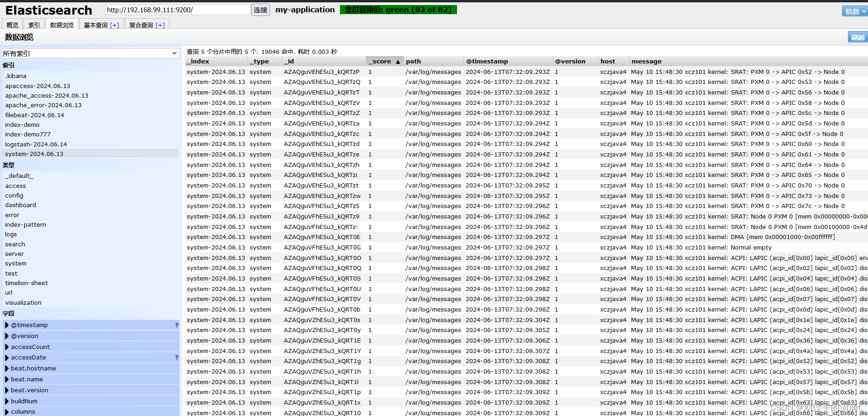Open the 所有索引 index selector

[91, 53]
